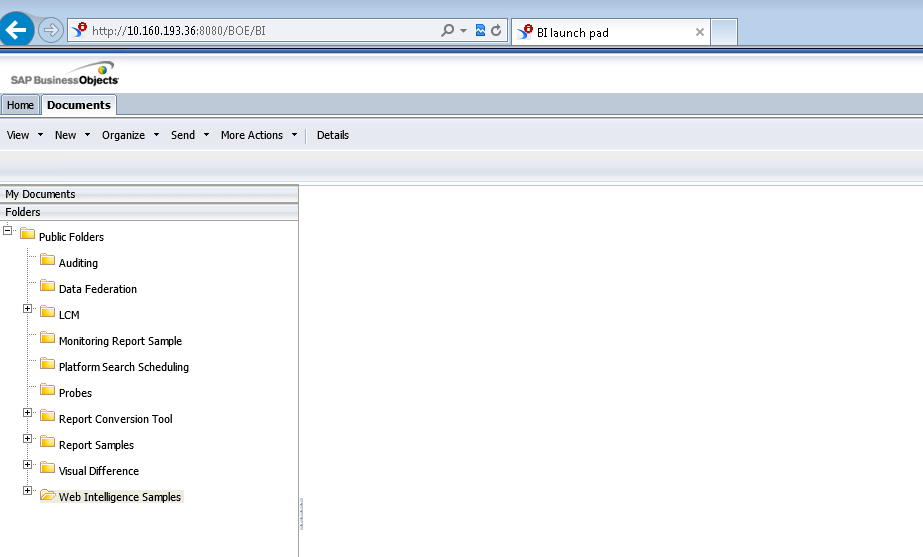Screen dimensions: 923x557
Task: Click the SAP BusinessObjects logo
Action: coord(65,74)
